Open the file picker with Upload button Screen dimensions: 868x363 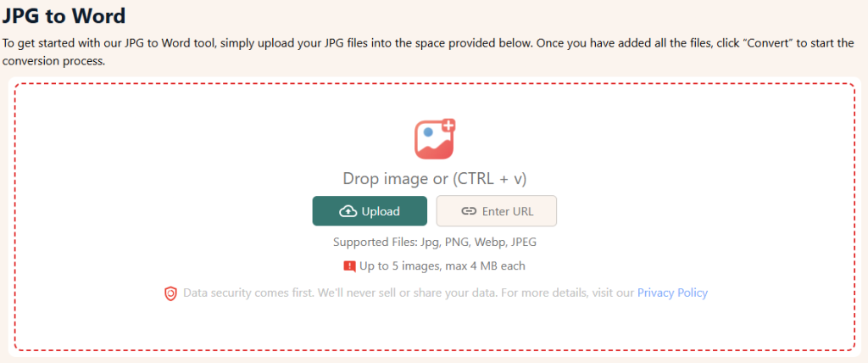pos(370,211)
